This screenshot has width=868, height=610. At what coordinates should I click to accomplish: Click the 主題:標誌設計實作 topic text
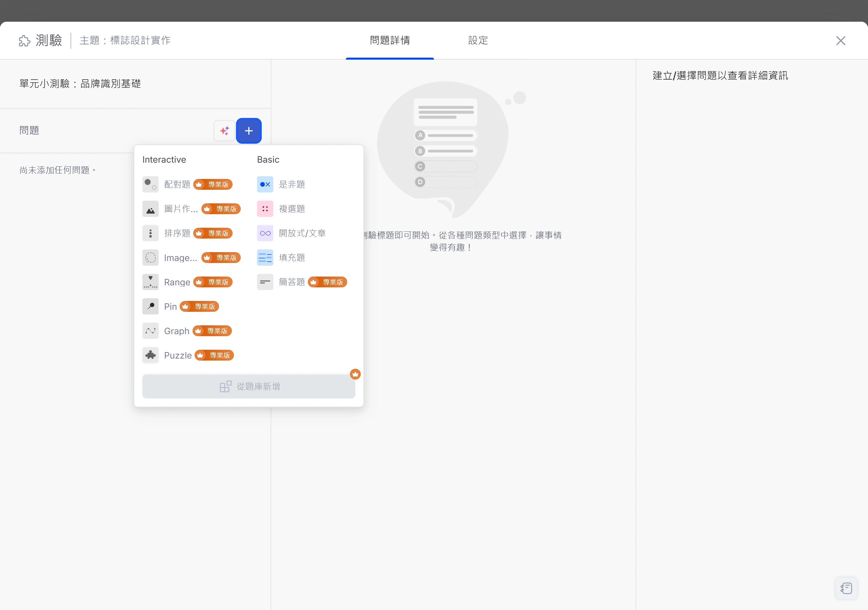point(125,40)
